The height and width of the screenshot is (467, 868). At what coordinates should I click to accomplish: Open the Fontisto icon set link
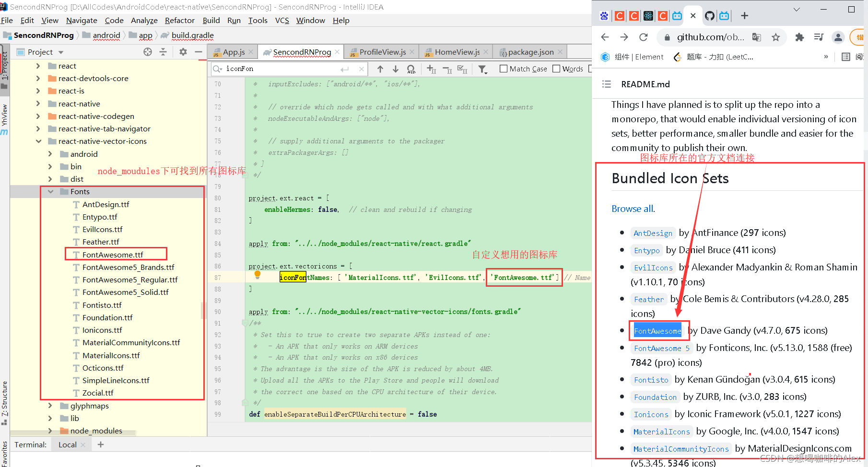(651, 380)
